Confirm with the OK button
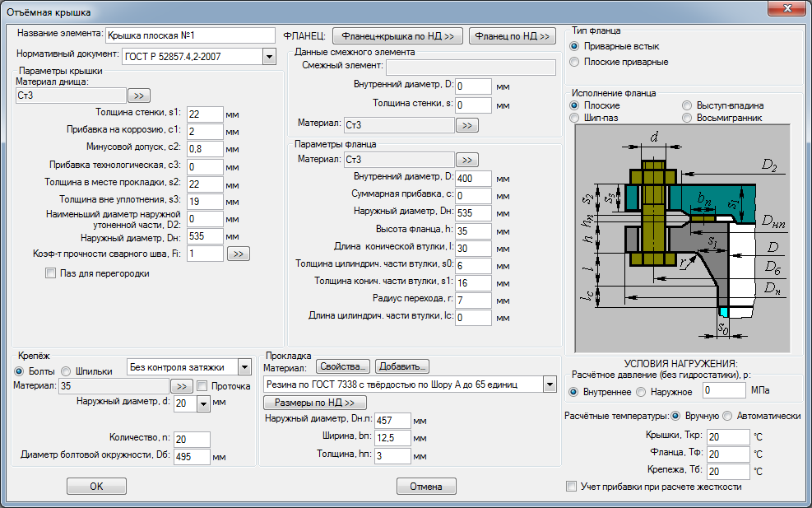Screen dimensions: 812x508 click(x=96, y=487)
